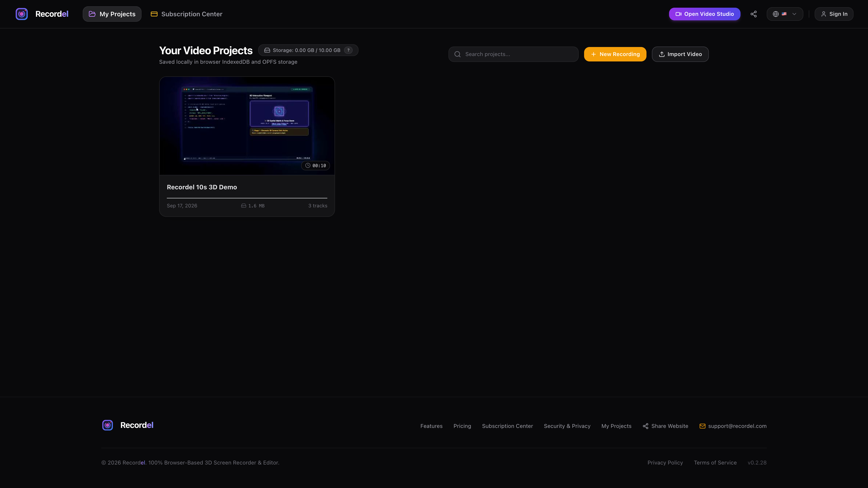Open the Pricing footer link
Screen dimensions: 868x488
[x=462, y=426]
